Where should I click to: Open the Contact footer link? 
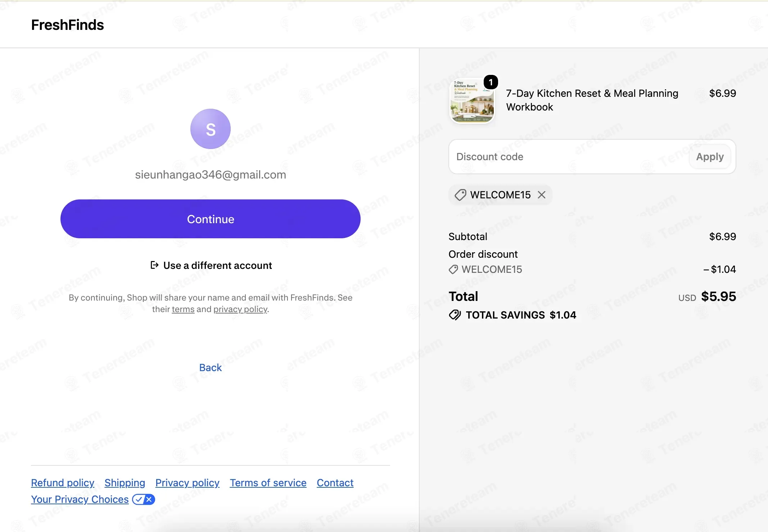tap(335, 483)
